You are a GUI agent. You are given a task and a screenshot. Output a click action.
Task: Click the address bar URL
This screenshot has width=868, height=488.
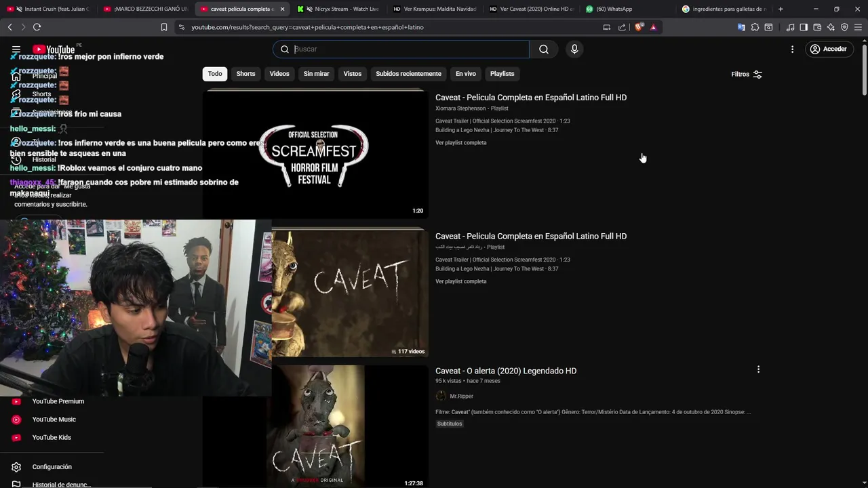pos(307,27)
